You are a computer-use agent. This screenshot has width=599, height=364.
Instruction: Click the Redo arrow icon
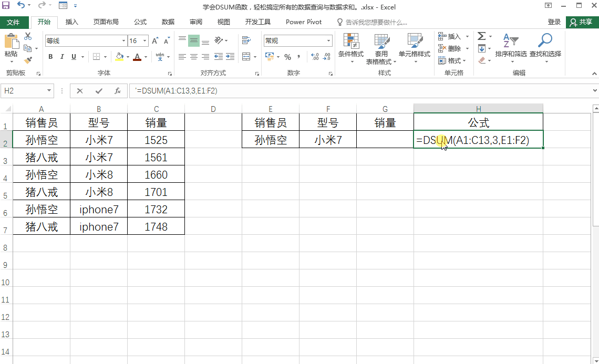[x=42, y=5]
